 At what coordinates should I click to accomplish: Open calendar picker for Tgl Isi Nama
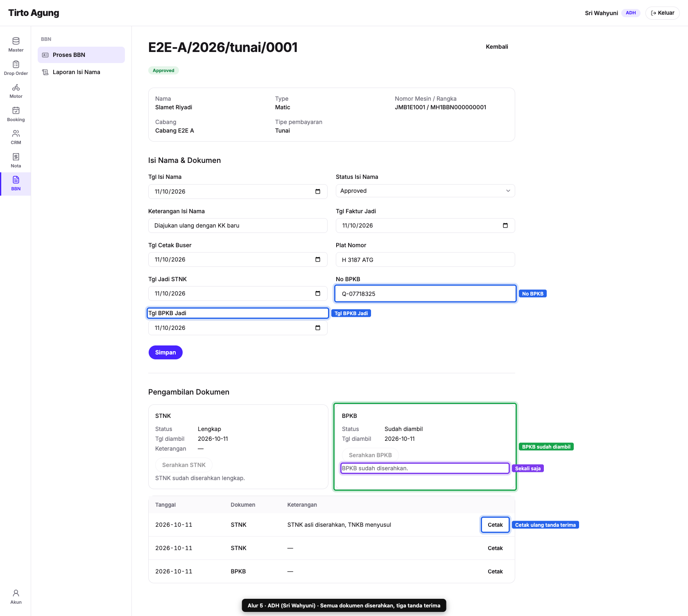[318, 192]
